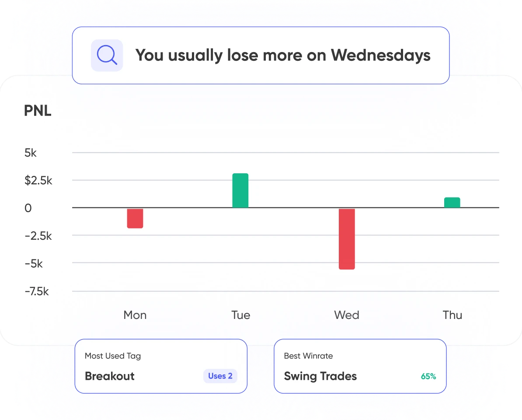Click the Swing Trades label
This screenshot has width=522, height=420.
pos(320,376)
